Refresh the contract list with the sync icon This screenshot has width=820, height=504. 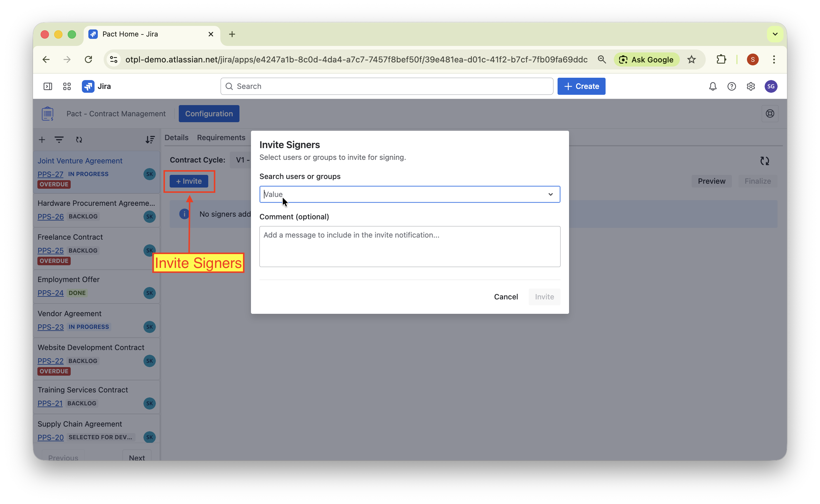click(79, 140)
